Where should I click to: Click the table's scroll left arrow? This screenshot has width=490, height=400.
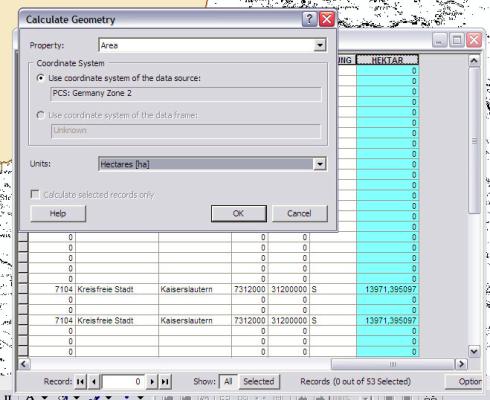[24, 364]
